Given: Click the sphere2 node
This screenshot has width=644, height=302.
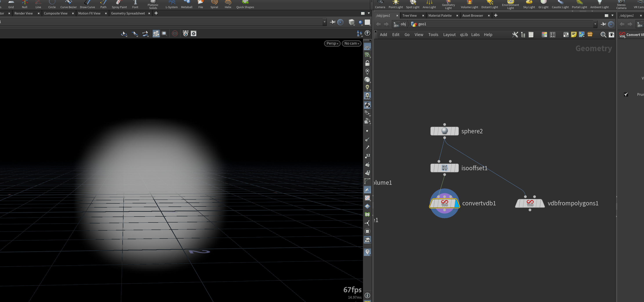Looking at the screenshot, I should point(444,131).
